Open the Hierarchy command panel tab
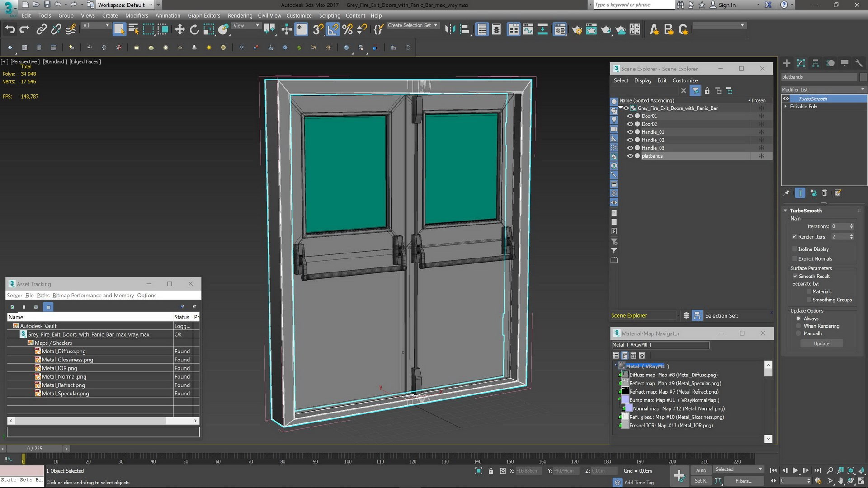Viewport: 868px width, 488px height. 816,63
